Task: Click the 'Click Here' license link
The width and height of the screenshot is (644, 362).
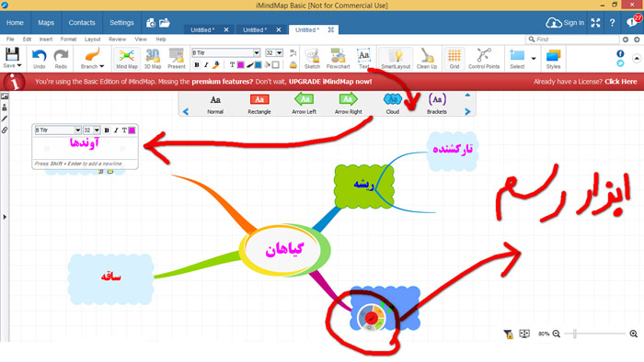Action: click(x=621, y=82)
